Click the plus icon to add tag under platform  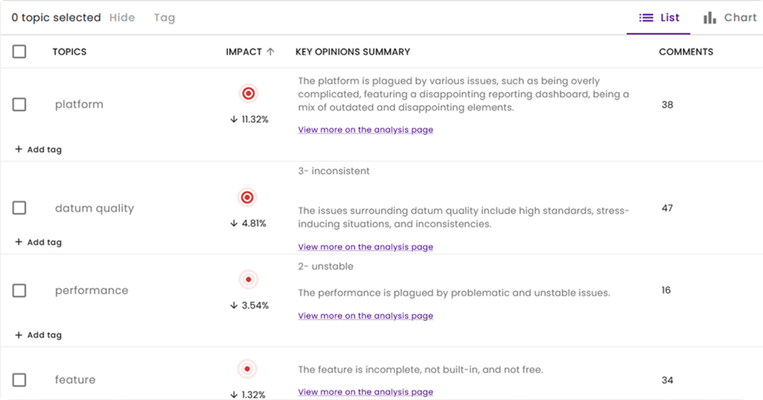[18, 149]
